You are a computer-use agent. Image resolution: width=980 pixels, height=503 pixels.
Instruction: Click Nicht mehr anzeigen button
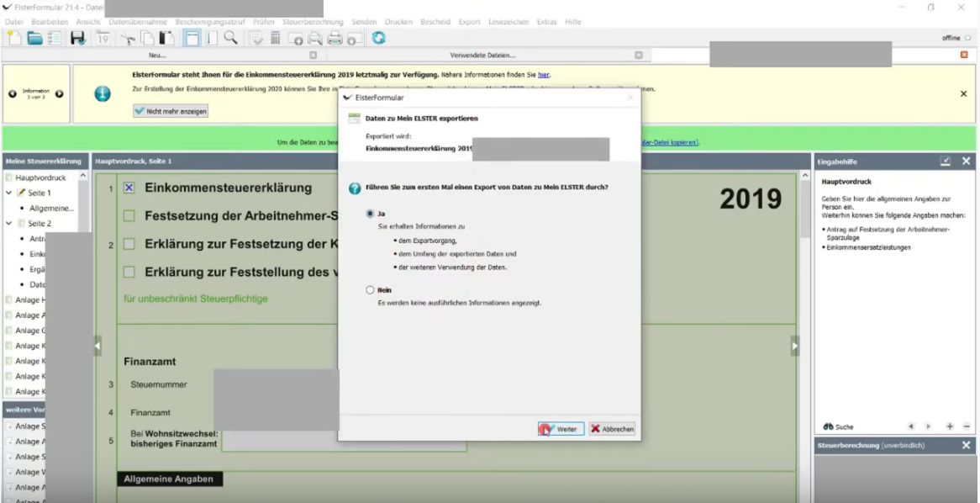tap(171, 111)
